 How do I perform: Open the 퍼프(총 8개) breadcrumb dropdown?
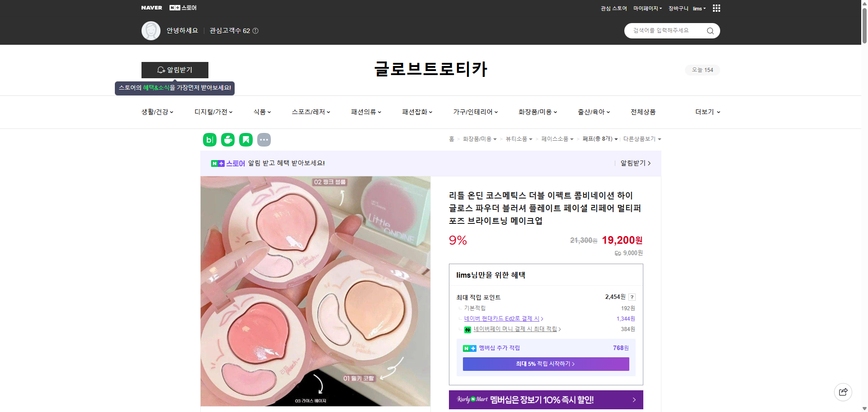tap(600, 139)
